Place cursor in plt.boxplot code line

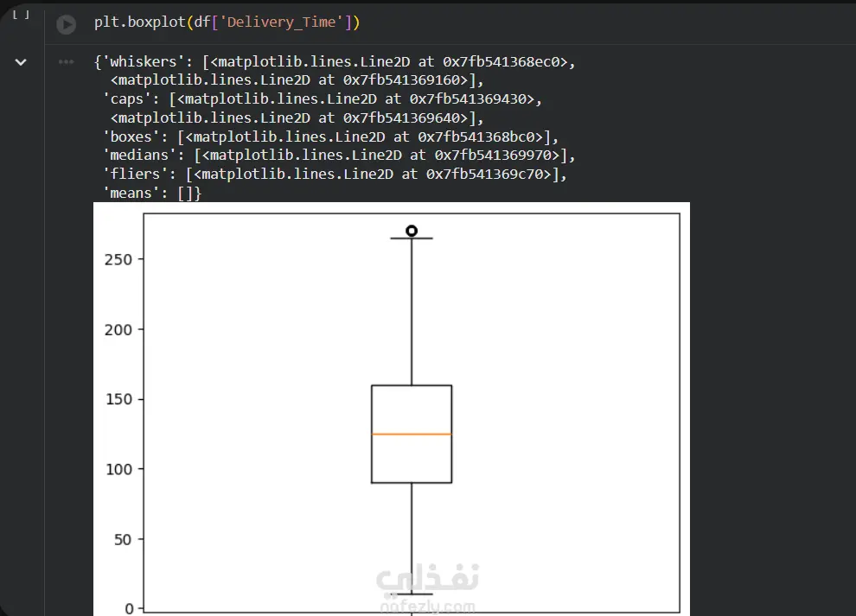click(x=227, y=22)
